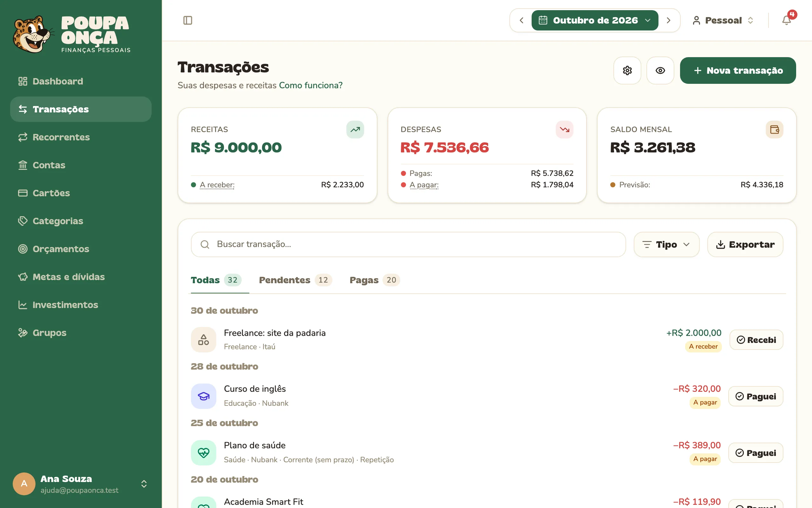
Task: Switch to the Pendentes tab
Action: (295, 280)
